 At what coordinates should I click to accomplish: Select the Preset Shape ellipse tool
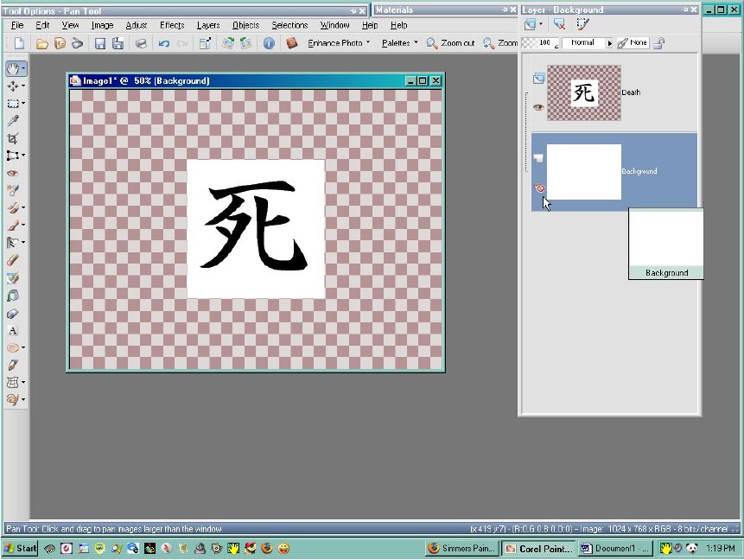[13, 348]
